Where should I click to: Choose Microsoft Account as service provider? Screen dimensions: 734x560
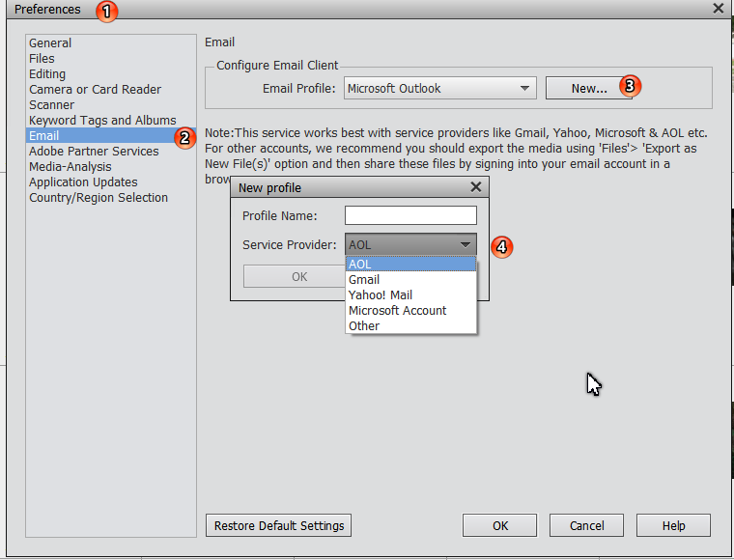[x=410, y=311]
